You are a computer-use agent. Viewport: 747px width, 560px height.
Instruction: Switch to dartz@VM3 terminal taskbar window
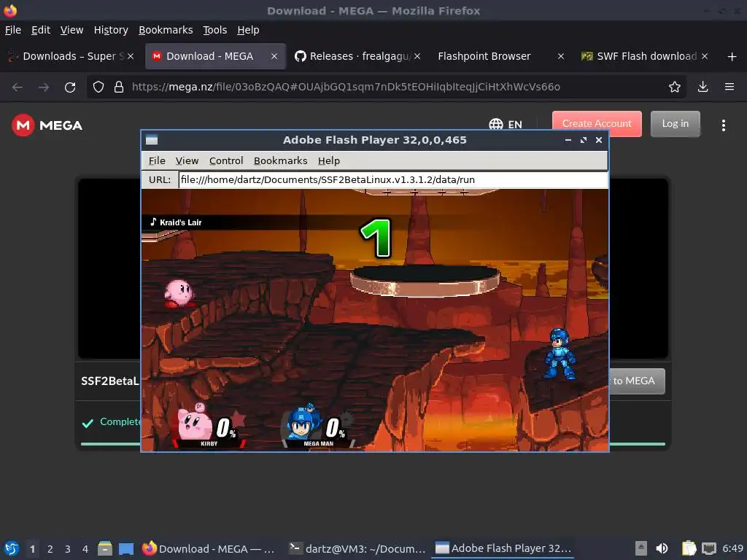pyautogui.click(x=357, y=548)
